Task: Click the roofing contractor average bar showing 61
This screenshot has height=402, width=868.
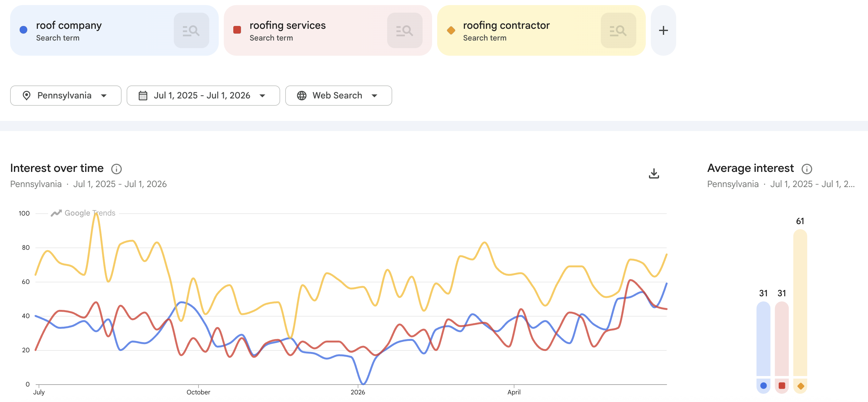Action: click(x=800, y=303)
